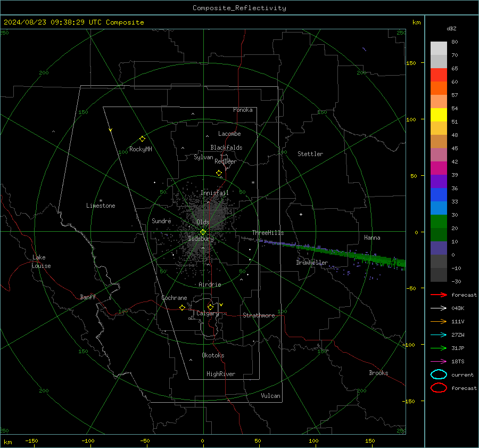This screenshot has width=479, height=448.
Task: Click the Vulcan label
Action: [x=270, y=396]
